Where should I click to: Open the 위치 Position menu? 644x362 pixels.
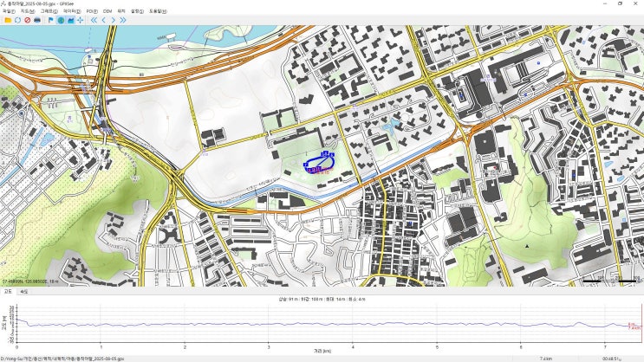point(121,11)
